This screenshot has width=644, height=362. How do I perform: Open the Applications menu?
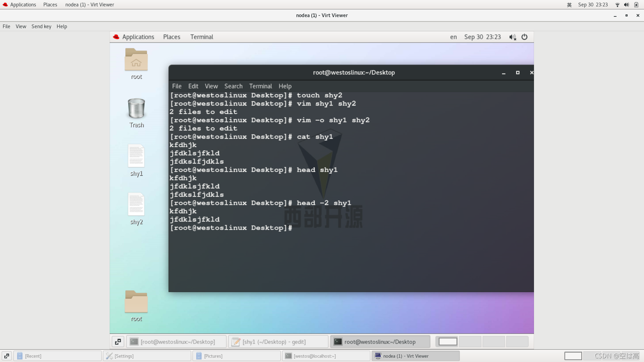pos(138,37)
